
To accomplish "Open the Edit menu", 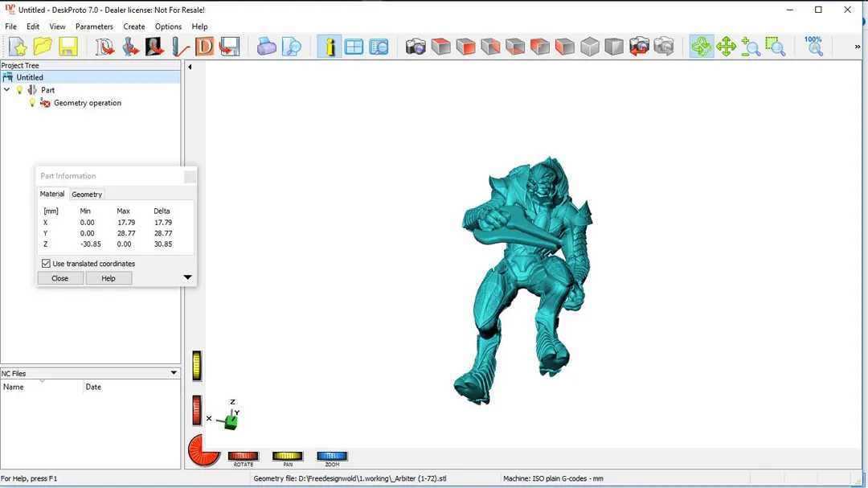I will (x=33, y=27).
